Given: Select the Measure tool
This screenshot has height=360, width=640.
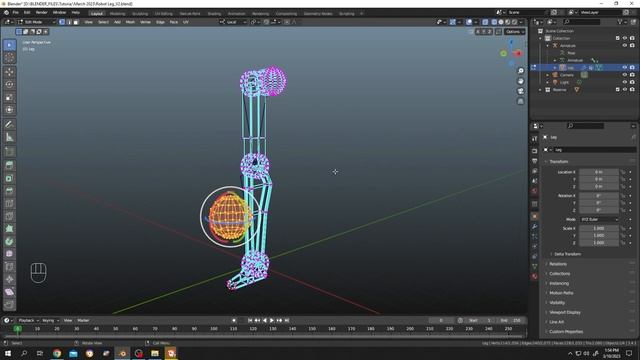Looking at the screenshot, I should pyautogui.click(x=9, y=137).
